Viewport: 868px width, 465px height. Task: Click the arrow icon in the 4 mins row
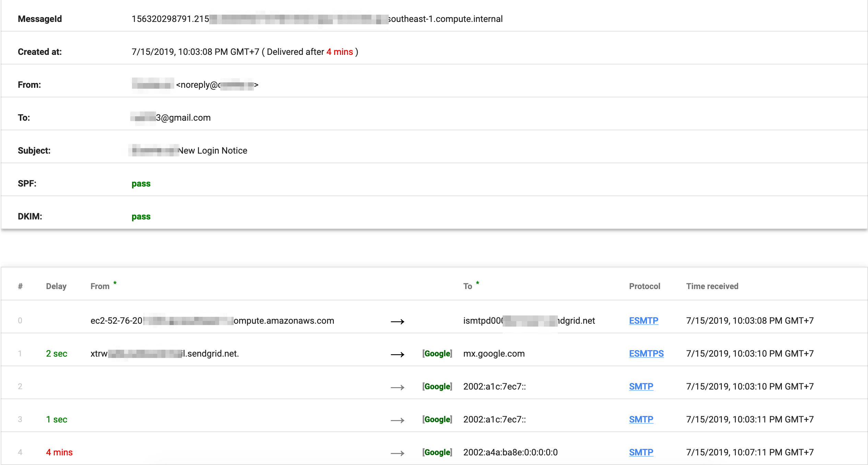click(x=397, y=453)
